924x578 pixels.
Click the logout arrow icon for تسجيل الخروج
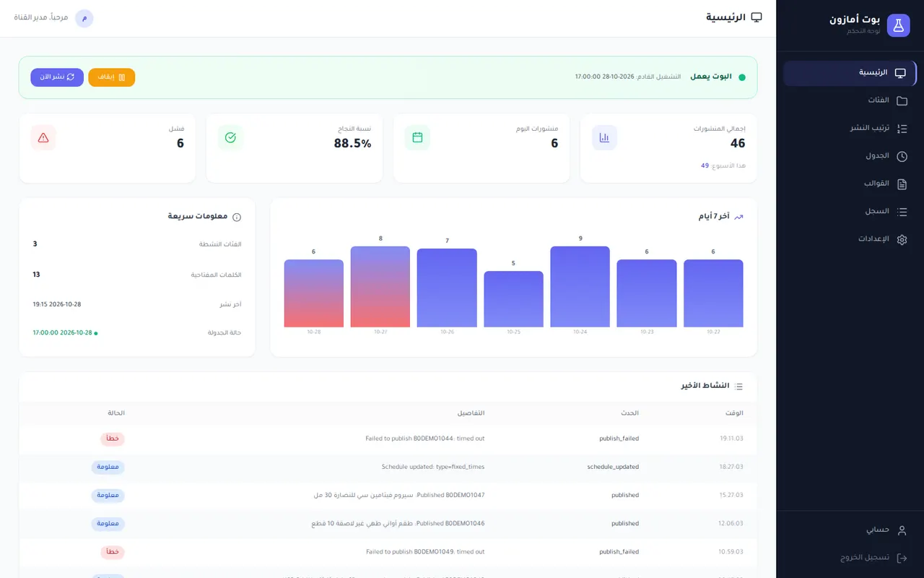pos(902,558)
